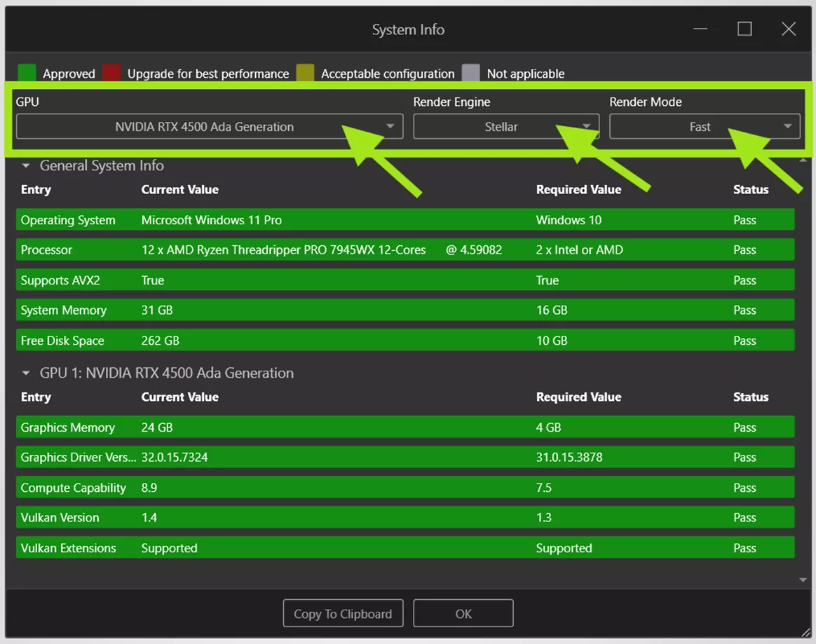Select the System Memory row

(280, 310)
